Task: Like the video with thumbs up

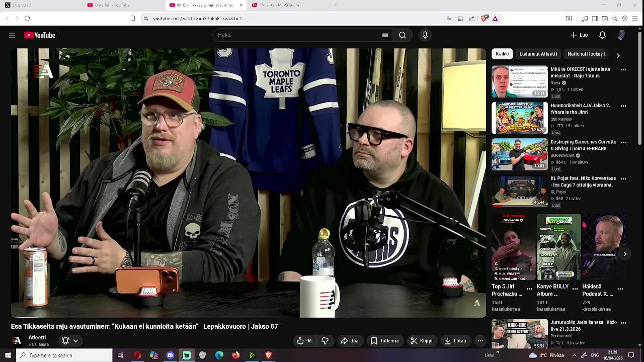Action: 304,341
